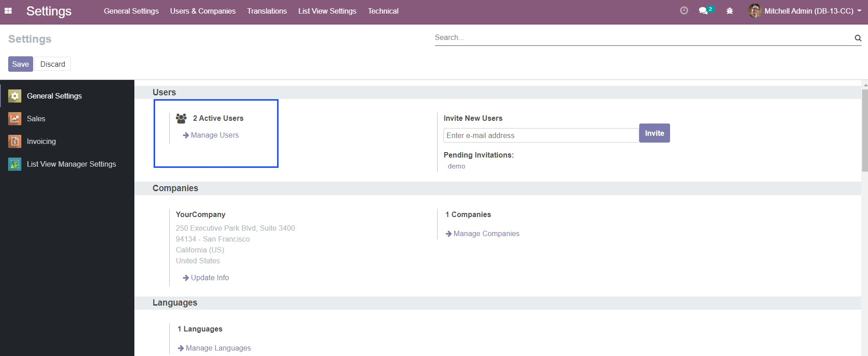
Task: Open the Users & Companies menu
Action: [202, 11]
